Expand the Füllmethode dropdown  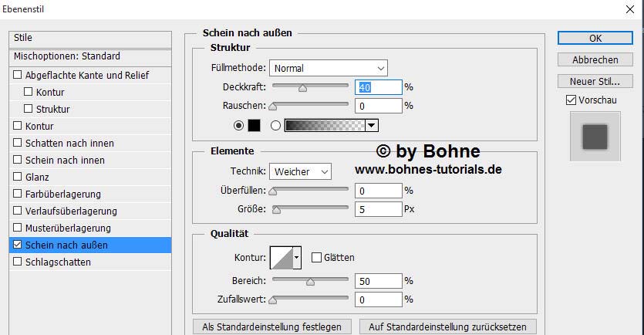tap(329, 68)
